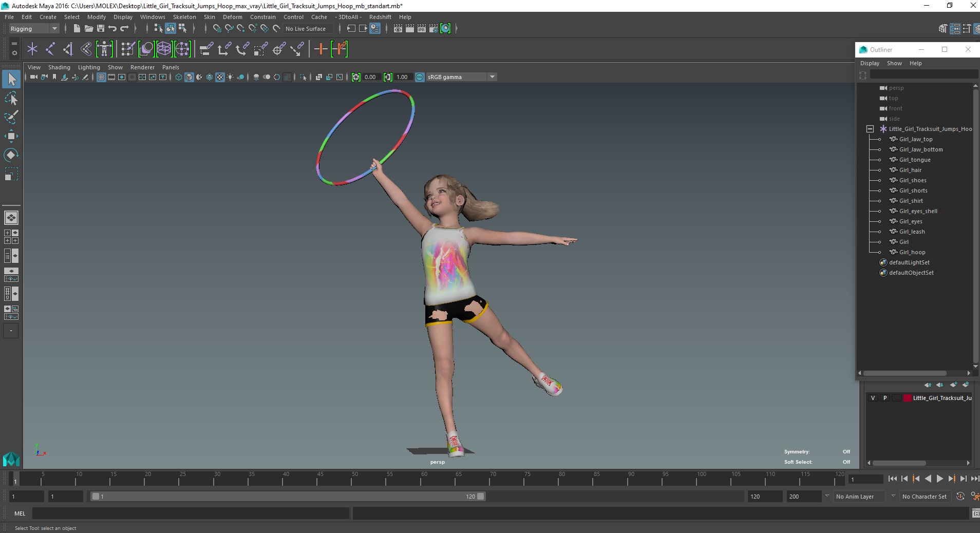The height and width of the screenshot is (533, 980).
Task: Click the gamma value field 1.00
Action: (x=403, y=77)
